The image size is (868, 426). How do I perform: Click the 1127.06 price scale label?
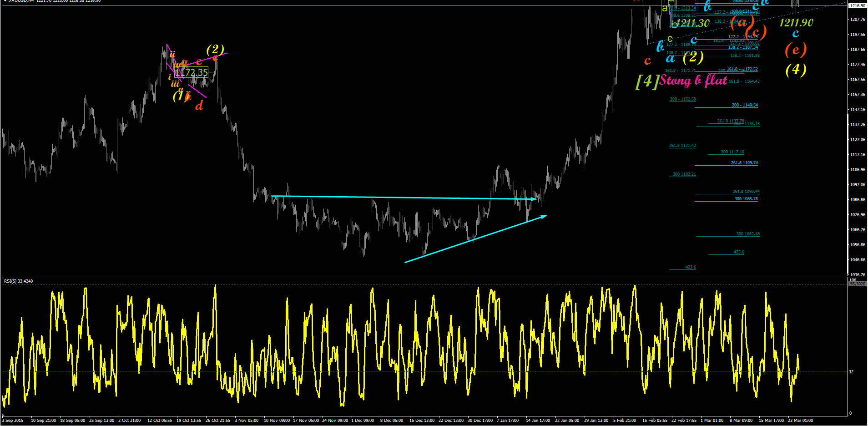point(858,140)
